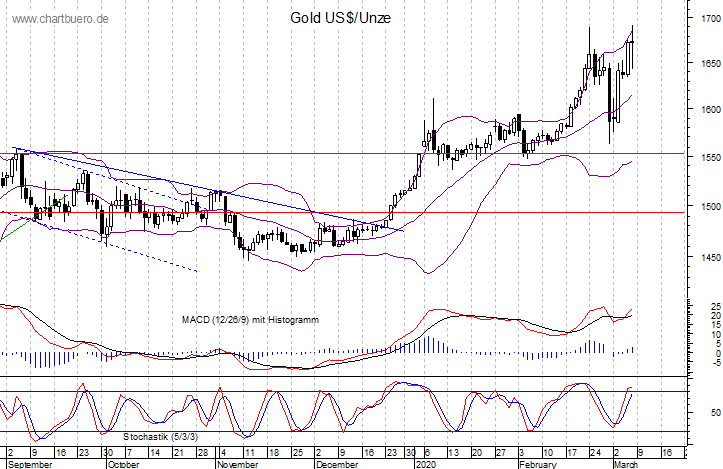Select the September month label on timeline
Viewport: 723px width, 469px height.
(29, 463)
